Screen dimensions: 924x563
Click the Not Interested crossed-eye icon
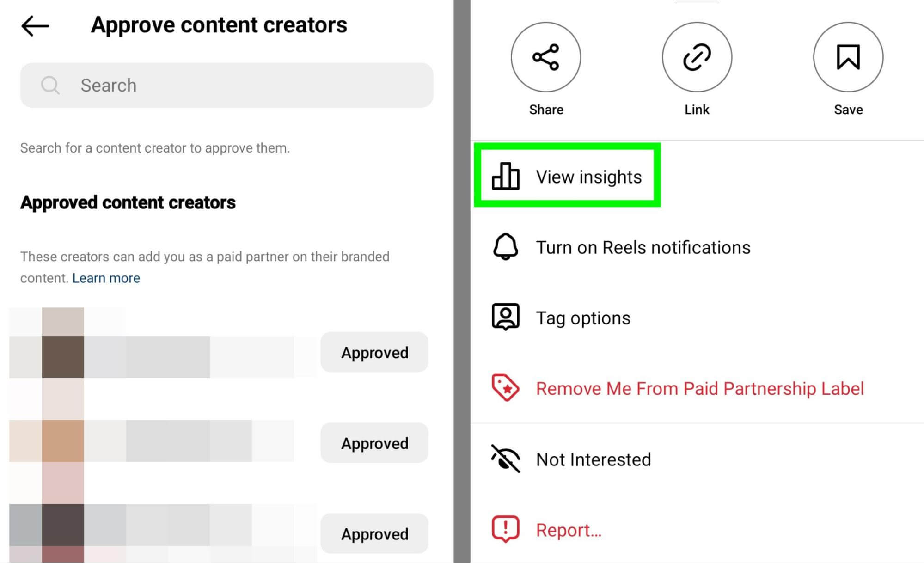(506, 459)
